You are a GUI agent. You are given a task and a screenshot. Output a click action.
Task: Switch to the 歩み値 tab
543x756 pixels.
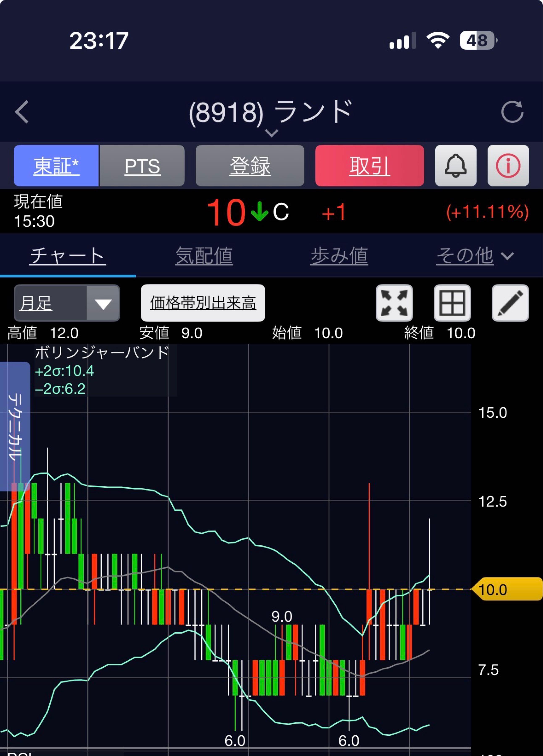pos(339,256)
